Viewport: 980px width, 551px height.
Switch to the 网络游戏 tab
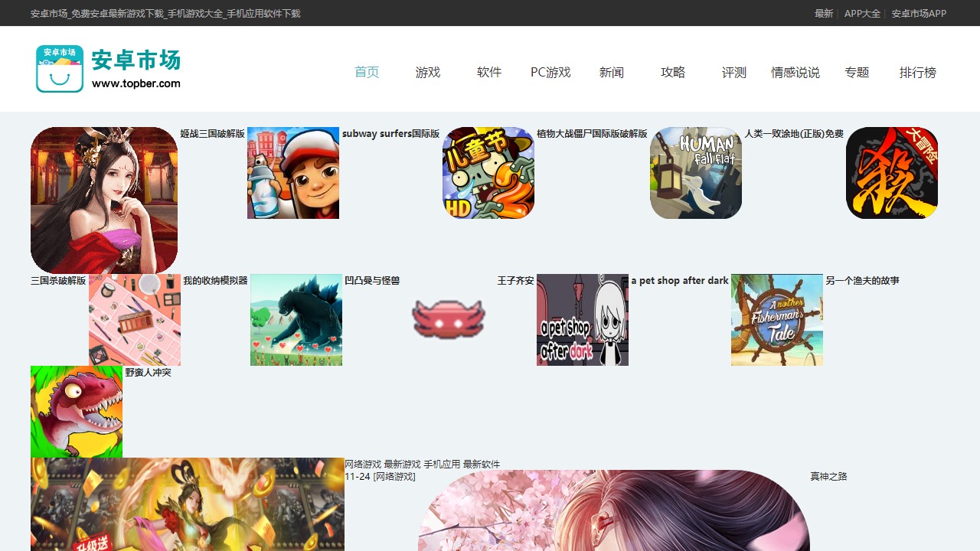363,464
